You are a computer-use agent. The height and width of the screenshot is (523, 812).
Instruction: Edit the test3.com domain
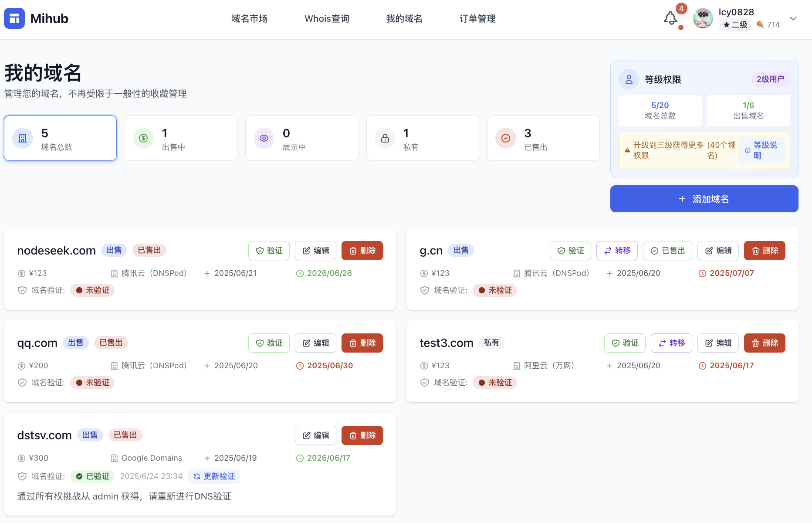[x=718, y=343]
